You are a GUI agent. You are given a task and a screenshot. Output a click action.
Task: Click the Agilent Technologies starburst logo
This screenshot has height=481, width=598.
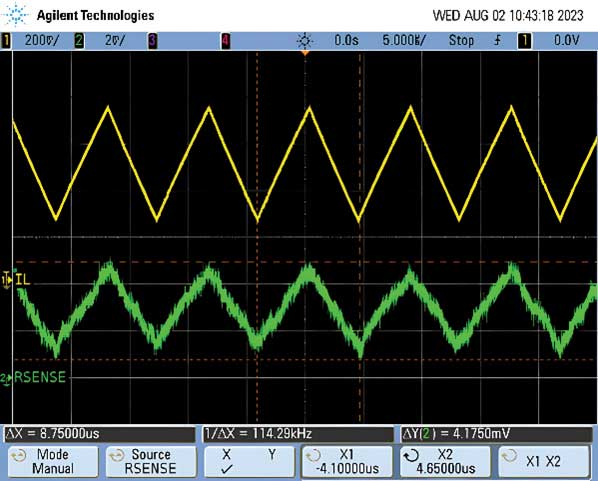16,14
